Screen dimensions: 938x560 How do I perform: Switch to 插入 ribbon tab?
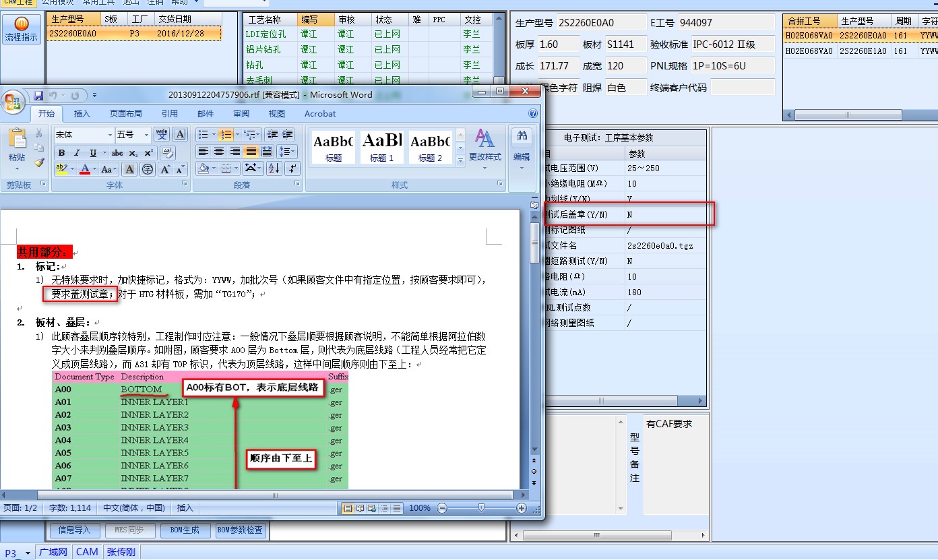(x=82, y=114)
